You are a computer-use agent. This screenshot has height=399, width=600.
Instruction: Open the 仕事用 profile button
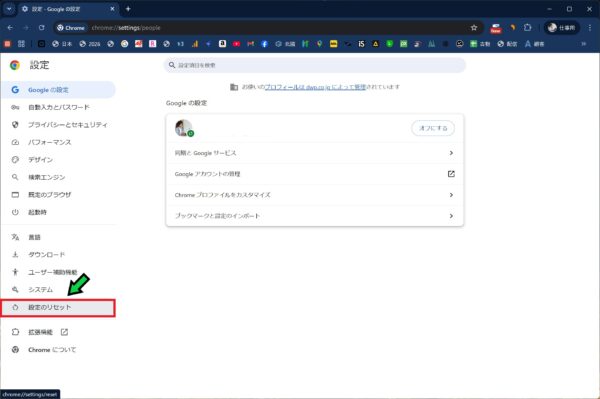point(562,28)
